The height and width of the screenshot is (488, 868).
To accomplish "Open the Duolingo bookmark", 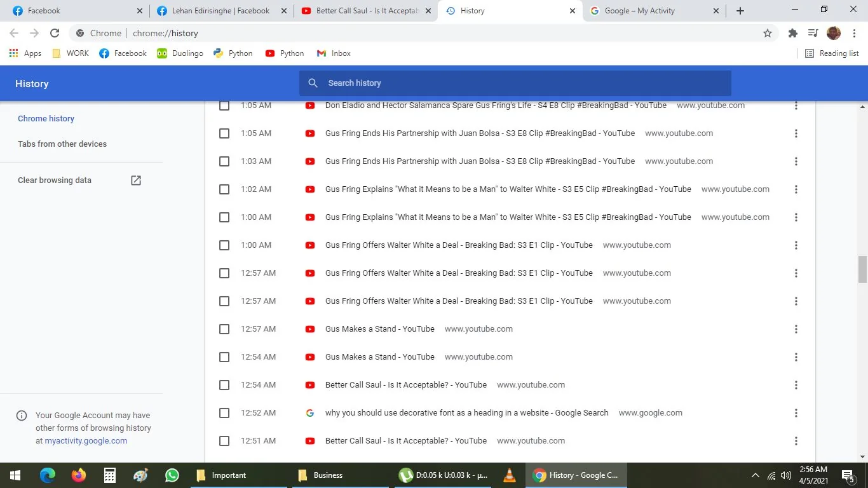I will (x=180, y=53).
